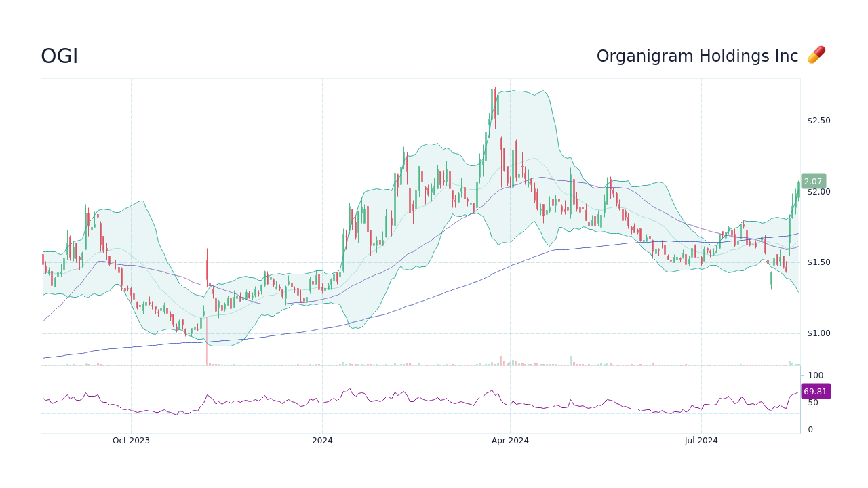Click the $2.50 price axis label
868x488 pixels.
point(818,121)
